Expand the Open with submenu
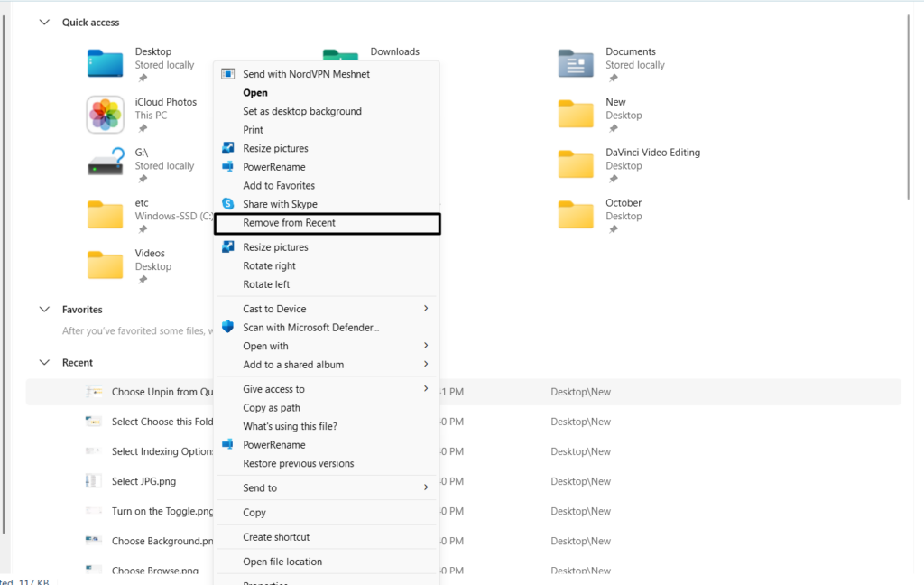The width and height of the screenshot is (924, 585). click(x=426, y=346)
